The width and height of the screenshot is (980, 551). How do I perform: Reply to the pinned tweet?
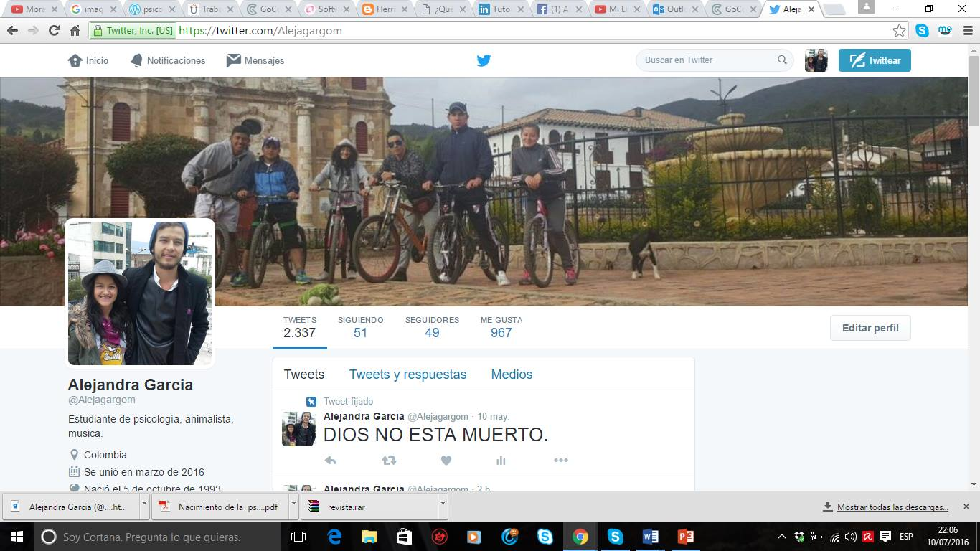point(330,461)
